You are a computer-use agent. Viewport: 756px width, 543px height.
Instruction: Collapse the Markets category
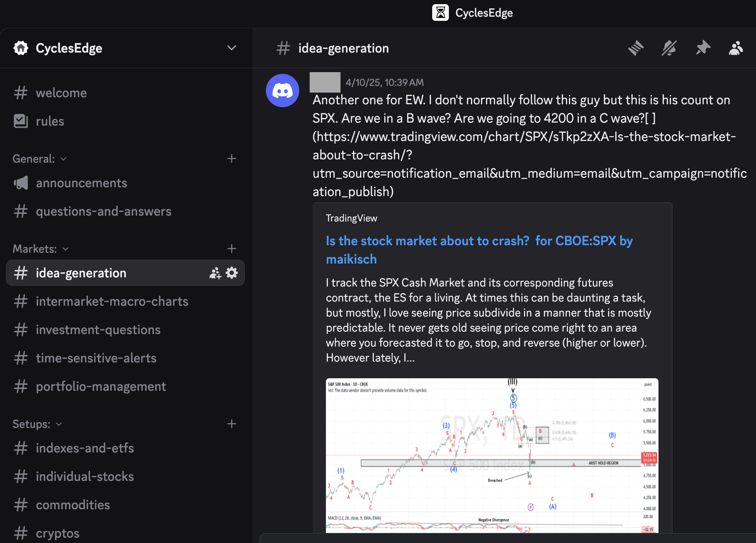point(40,249)
